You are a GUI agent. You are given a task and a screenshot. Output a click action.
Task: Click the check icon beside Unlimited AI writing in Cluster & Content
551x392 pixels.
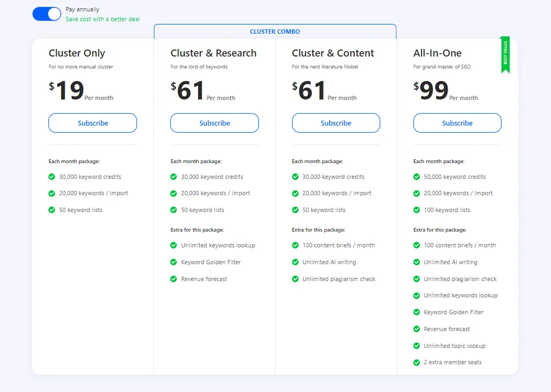coord(295,262)
